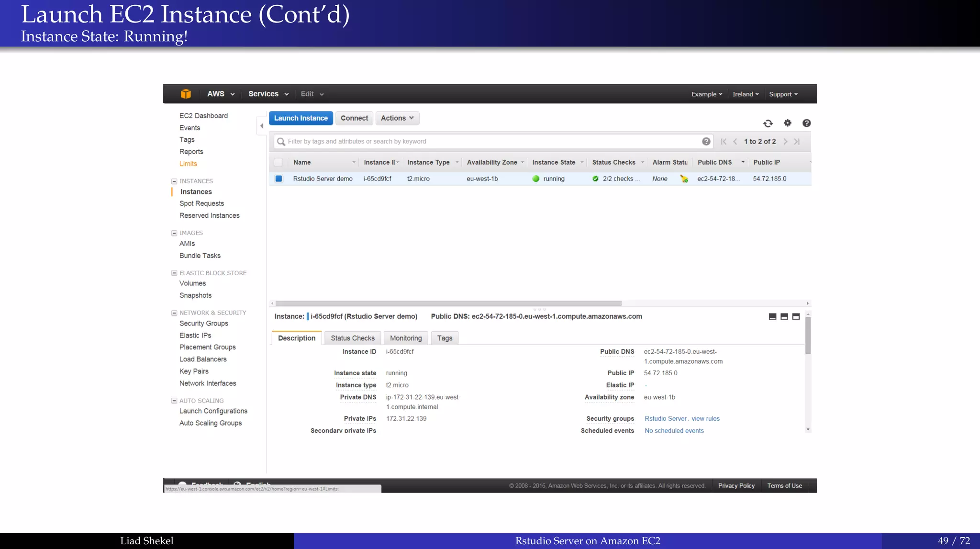Go to first page of results
This screenshot has width=980, height=549.
(x=724, y=141)
